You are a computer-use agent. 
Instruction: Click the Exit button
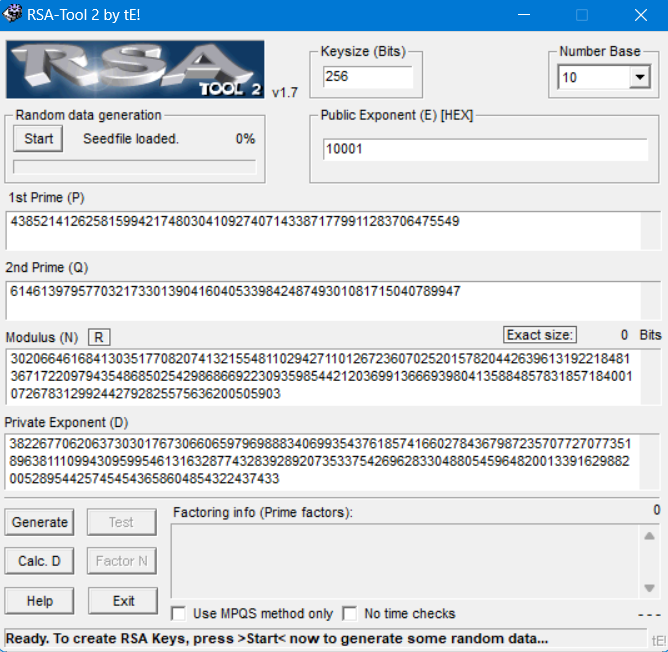(124, 601)
